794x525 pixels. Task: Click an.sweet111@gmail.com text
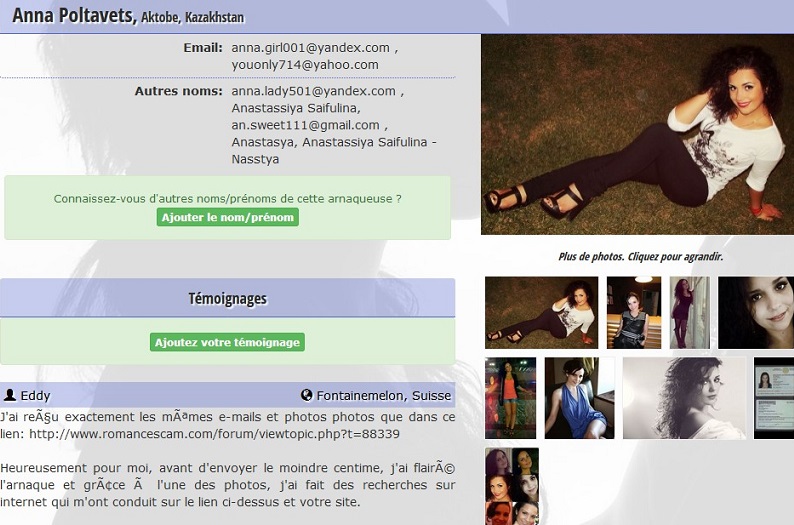[x=305, y=125]
